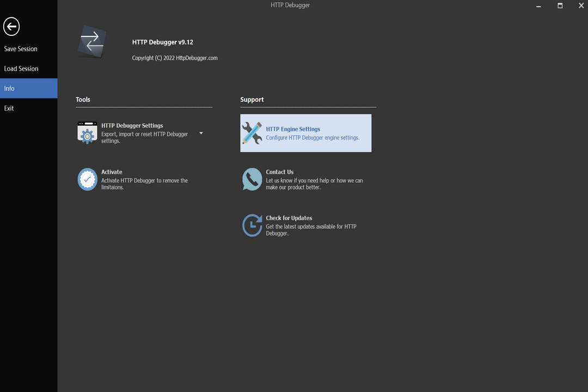Screen dimensions: 588x392
Task: Expand the HTTP Debugger Settings options arrow
Action: (201, 132)
